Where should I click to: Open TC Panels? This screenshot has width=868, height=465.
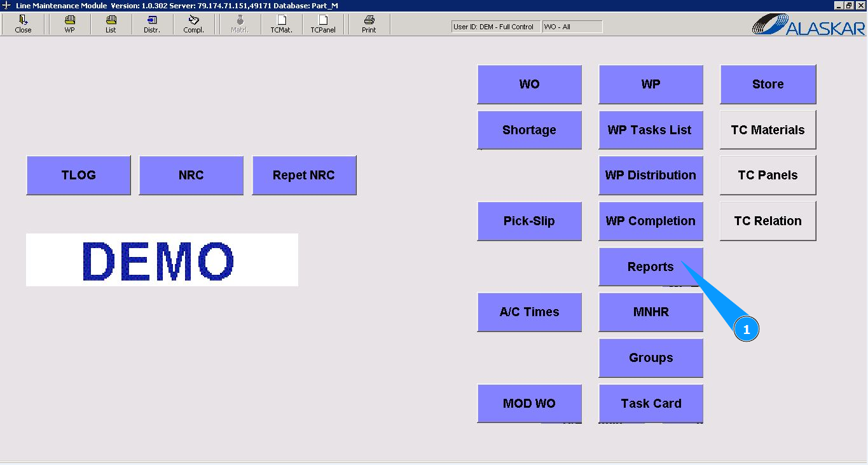click(x=768, y=175)
